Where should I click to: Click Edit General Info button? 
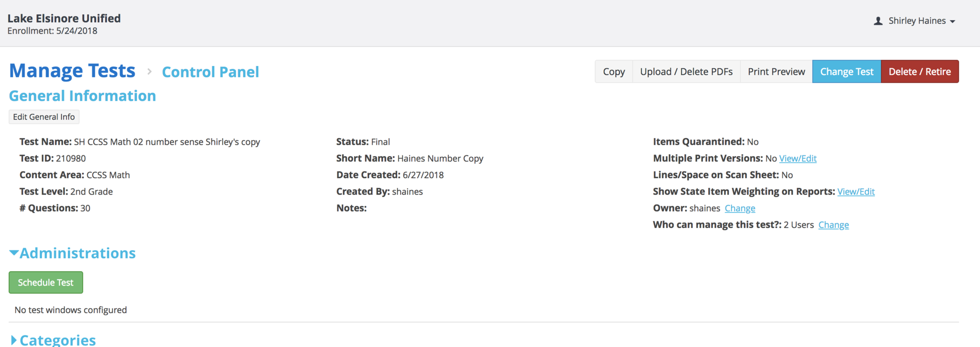(x=44, y=117)
